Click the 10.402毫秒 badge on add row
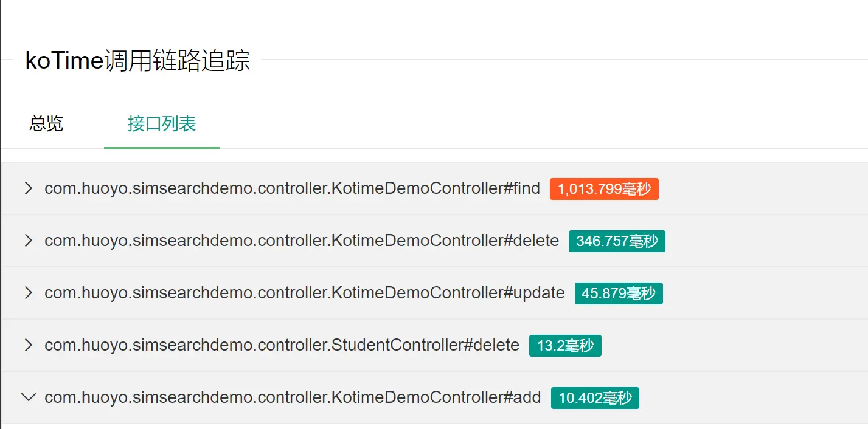 pos(594,398)
